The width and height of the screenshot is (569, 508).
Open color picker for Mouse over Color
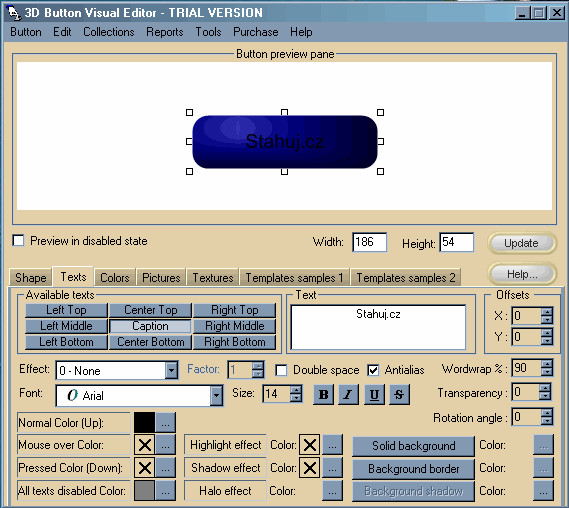[x=165, y=445]
